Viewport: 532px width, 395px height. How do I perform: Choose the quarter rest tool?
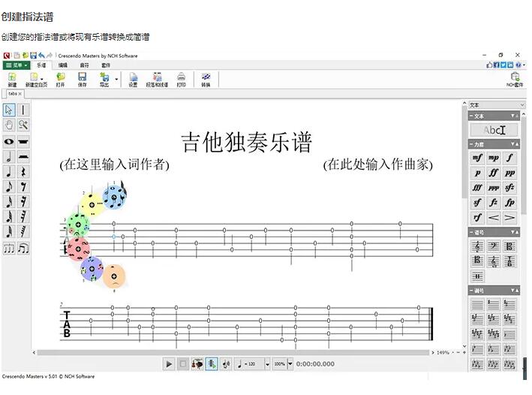coord(23,171)
